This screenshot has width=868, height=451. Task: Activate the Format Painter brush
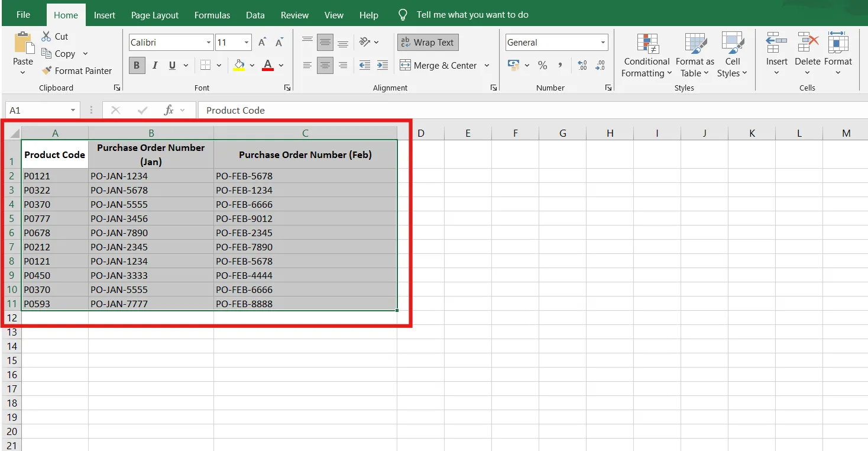[x=47, y=70]
